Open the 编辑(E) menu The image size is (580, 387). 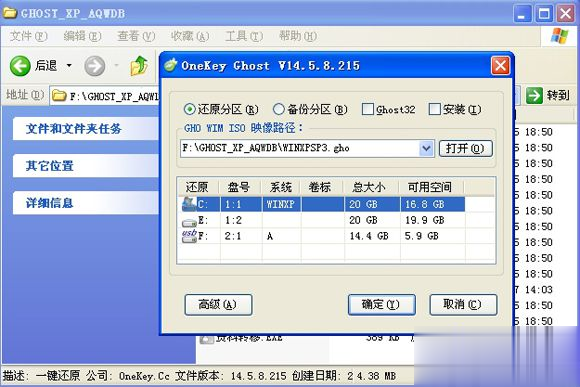click(x=82, y=36)
